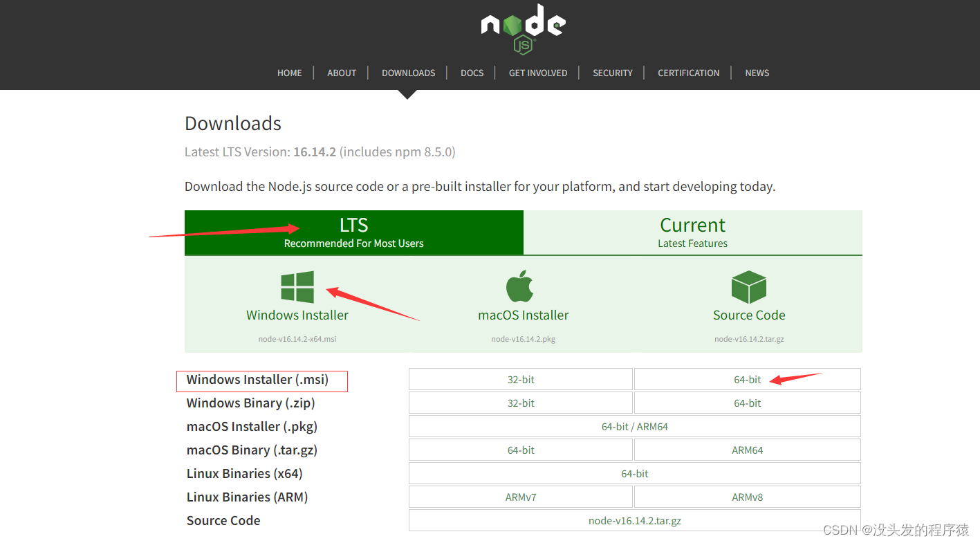Image resolution: width=980 pixels, height=543 pixels.
Task: Click the macOS Binary (.tar.gz) row label
Action: 252,450
